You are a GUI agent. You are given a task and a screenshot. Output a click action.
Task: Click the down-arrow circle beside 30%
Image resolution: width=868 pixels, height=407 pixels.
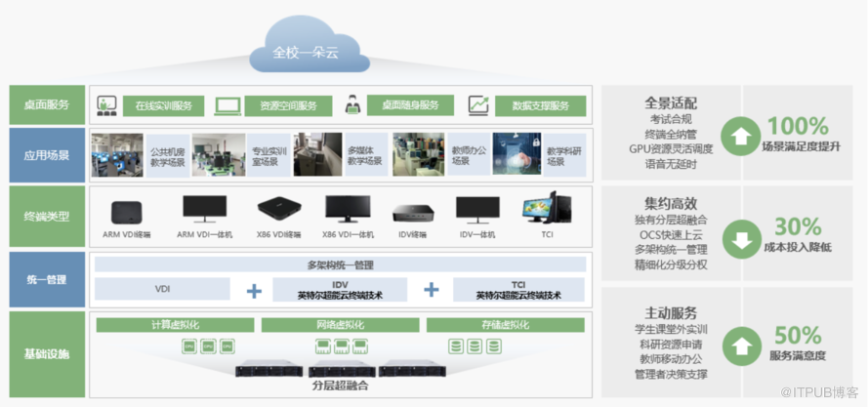[x=742, y=239]
